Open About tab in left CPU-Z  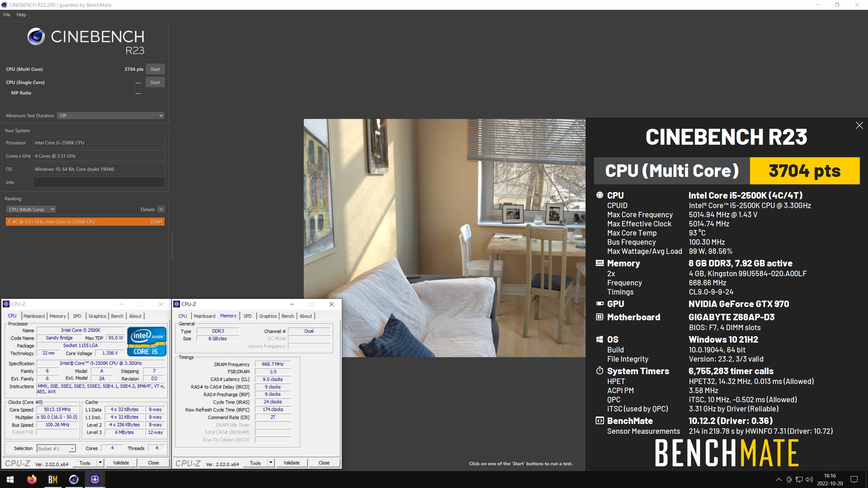pyautogui.click(x=135, y=316)
